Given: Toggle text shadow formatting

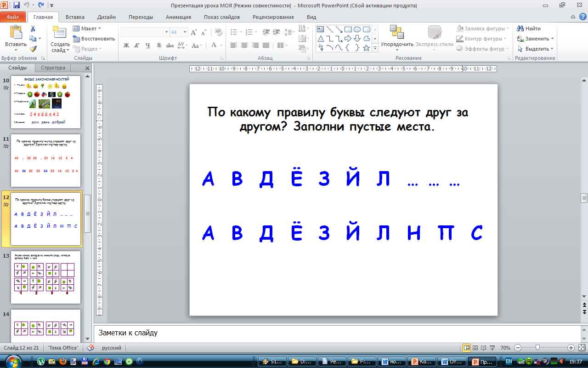Looking at the screenshot, I should (158, 46).
